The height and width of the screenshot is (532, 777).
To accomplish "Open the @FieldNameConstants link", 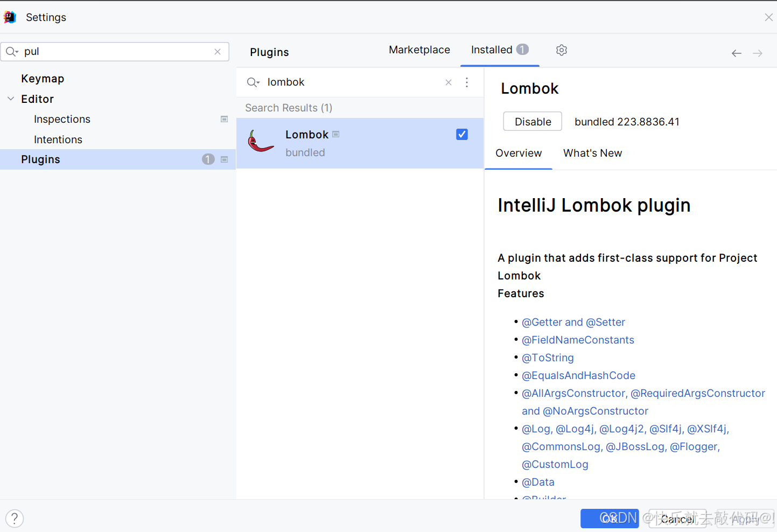I will click(x=578, y=340).
